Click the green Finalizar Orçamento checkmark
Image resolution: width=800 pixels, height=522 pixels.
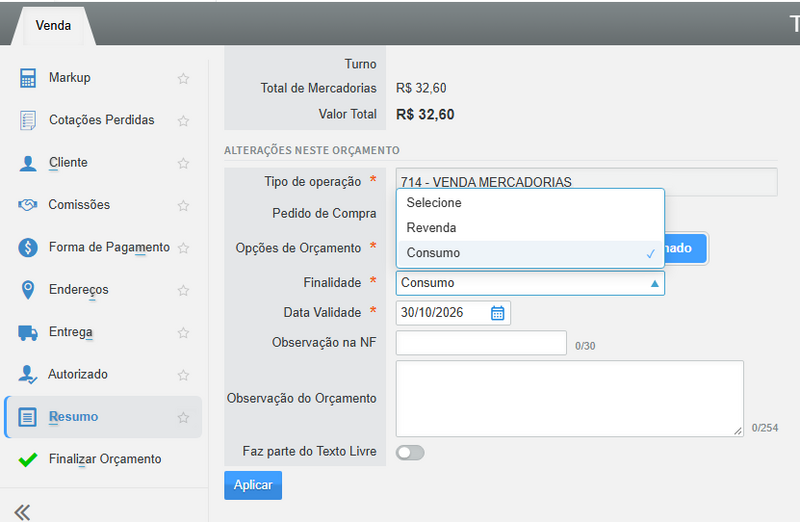(x=28, y=459)
